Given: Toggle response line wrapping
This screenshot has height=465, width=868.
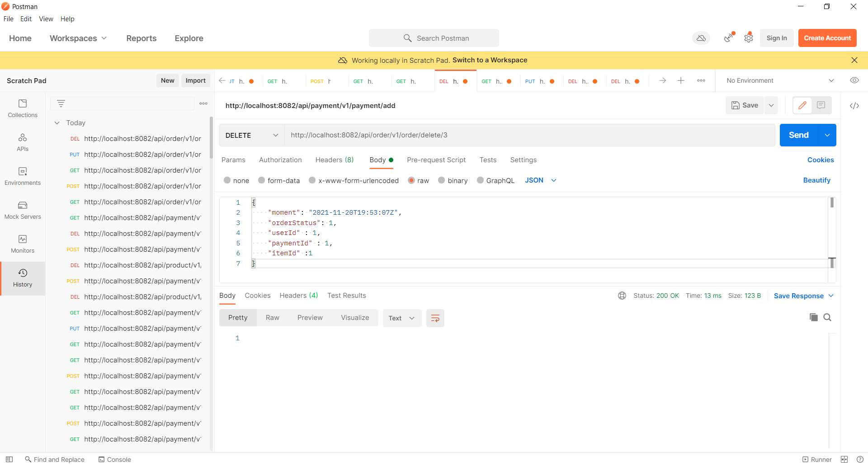Looking at the screenshot, I should 435,318.
